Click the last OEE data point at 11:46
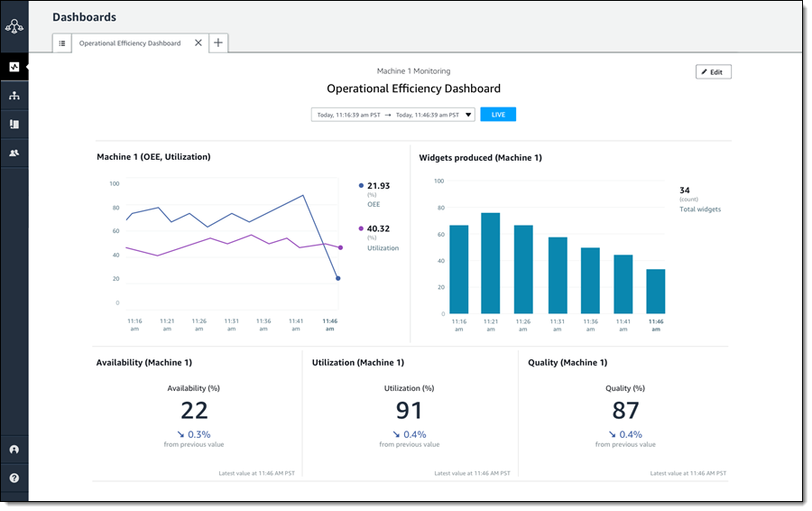Image resolution: width=812 pixels, height=511 pixels. point(337,278)
